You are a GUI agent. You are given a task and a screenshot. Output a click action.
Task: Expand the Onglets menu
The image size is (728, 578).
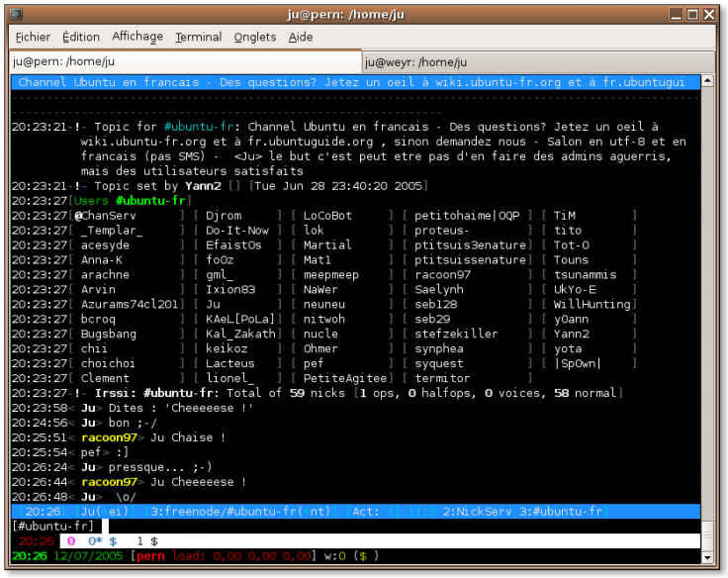[x=255, y=38]
